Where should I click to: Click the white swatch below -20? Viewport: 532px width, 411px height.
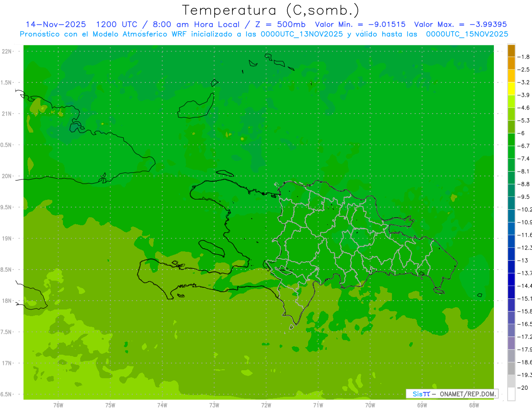[511, 394]
